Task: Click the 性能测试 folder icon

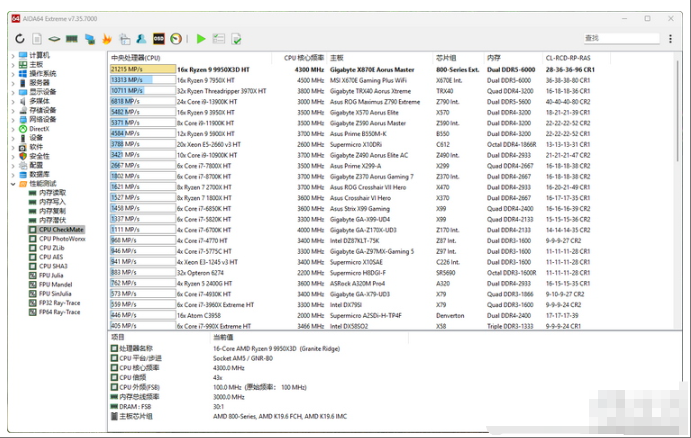Action: pyautogui.click(x=23, y=184)
